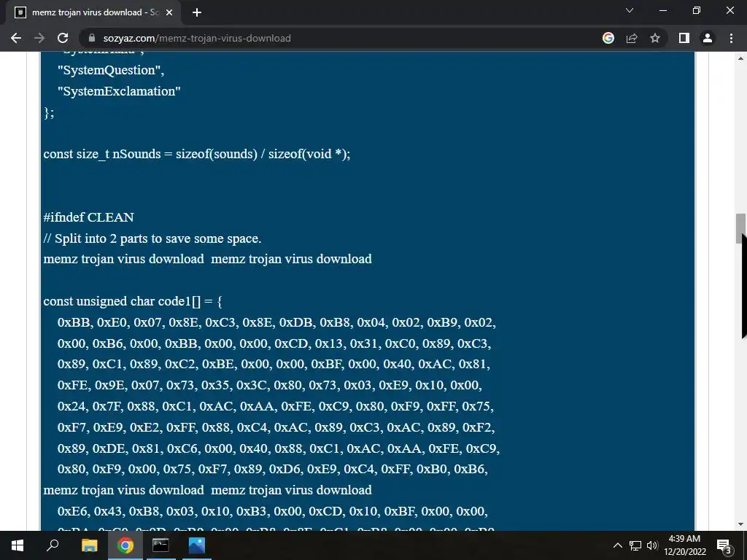Screen dimensions: 747x560
Task: Click the hex row starting 0xBB, 0xE0
Action: point(276,322)
